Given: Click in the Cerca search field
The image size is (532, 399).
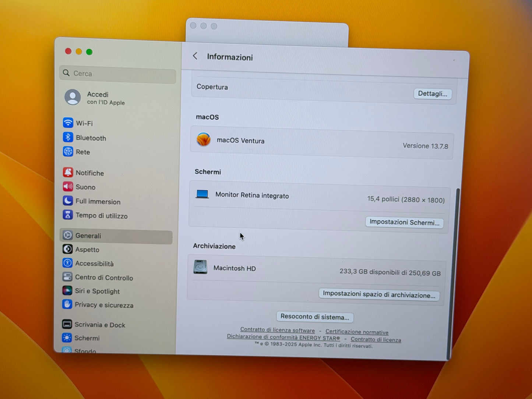Looking at the screenshot, I should coord(118,74).
